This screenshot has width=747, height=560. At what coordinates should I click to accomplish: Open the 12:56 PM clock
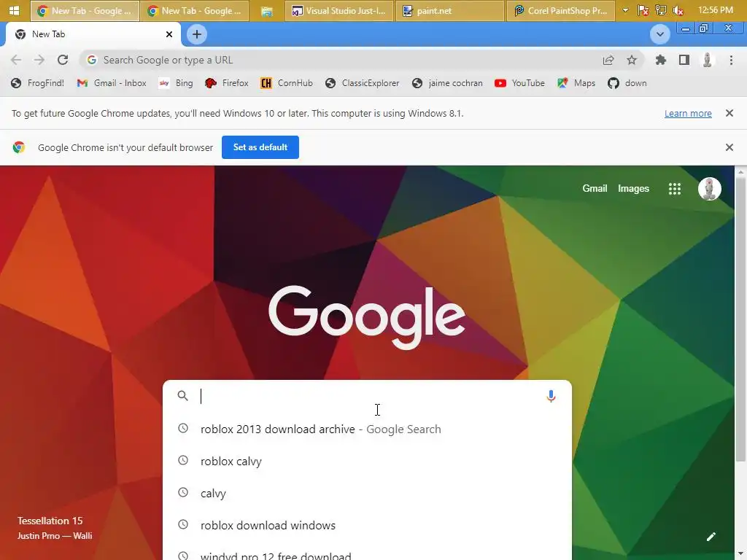pyautogui.click(x=715, y=10)
